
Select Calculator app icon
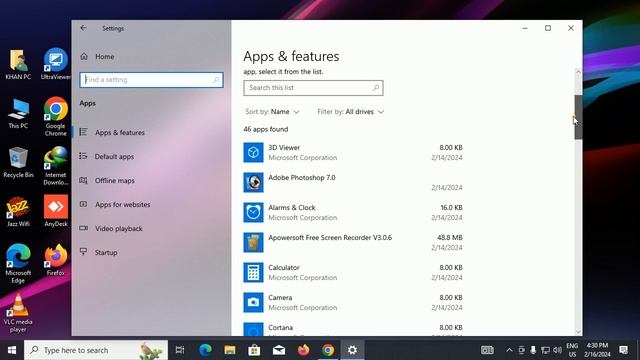tap(253, 273)
